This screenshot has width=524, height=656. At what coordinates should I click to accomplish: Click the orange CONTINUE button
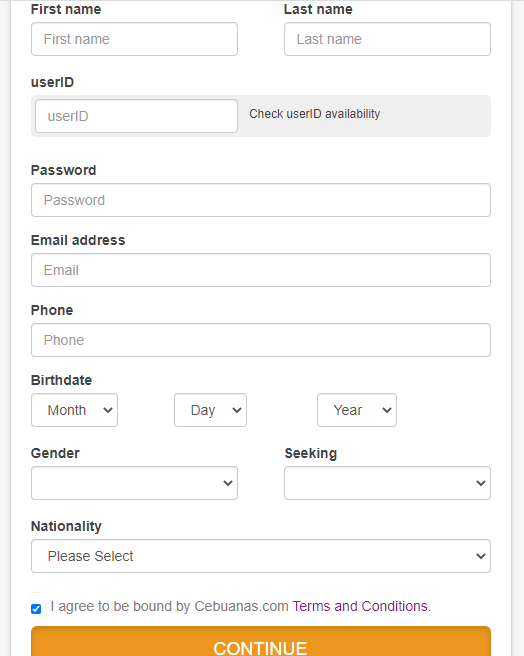261,641
